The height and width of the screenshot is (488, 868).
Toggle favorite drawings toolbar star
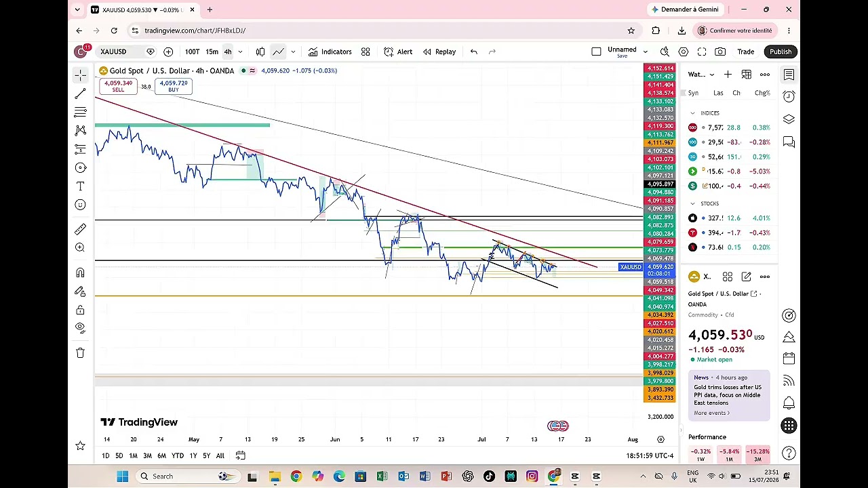tap(80, 445)
